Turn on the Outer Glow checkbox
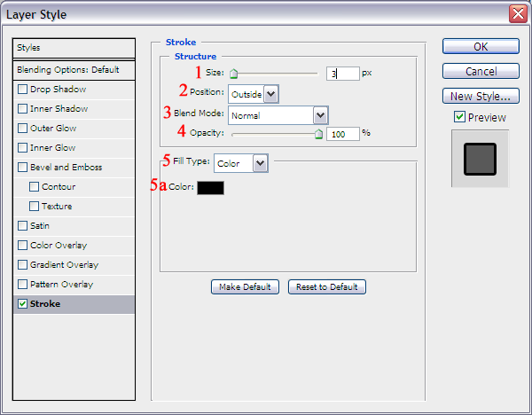Viewport: 532px width, 415px height. coord(22,129)
